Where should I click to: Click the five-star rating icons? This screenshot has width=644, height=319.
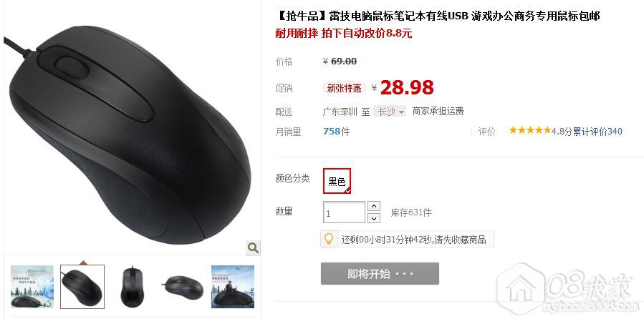(529, 131)
